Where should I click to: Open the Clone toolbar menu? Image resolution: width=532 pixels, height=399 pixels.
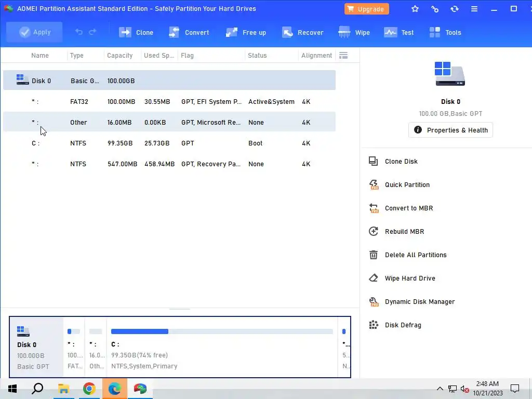coord(136,33)
